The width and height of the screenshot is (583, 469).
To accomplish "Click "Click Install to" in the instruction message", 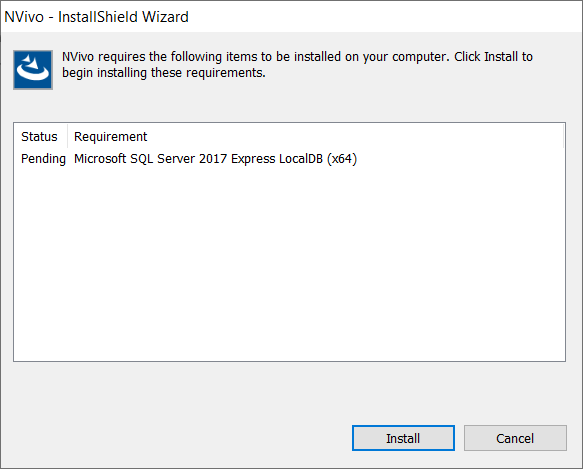I will point(493,57).
